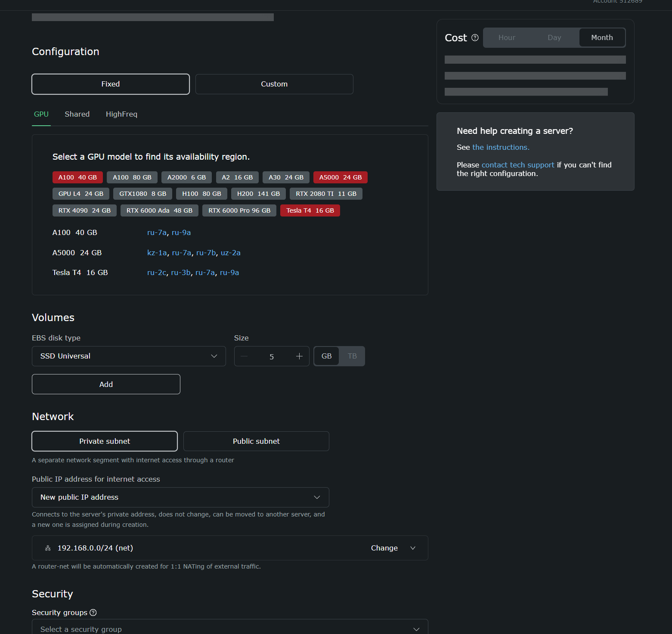Open the Public IP address dropdown
Image resolution: width=672 pixels, height=634 pixels.
tap(180, 497)
